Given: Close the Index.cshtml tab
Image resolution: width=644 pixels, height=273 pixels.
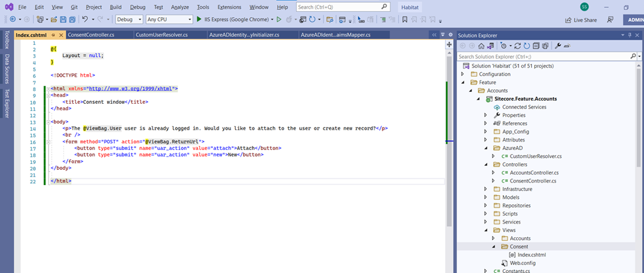Looking at the screenshot, I should pyautogui.click(x=60, y=35).
